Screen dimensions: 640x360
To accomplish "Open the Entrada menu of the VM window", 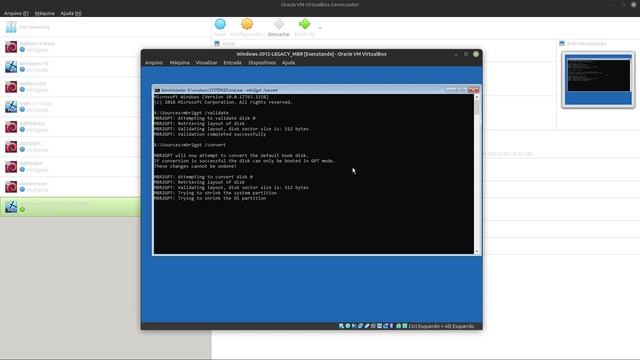I will [233, 62].
